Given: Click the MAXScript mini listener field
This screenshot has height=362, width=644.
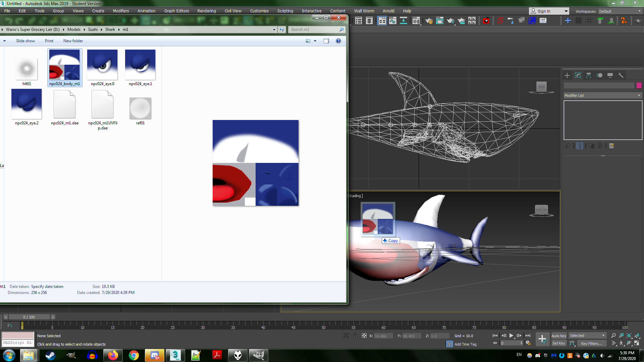Looking at the screenshot, I should click(18, 343).
